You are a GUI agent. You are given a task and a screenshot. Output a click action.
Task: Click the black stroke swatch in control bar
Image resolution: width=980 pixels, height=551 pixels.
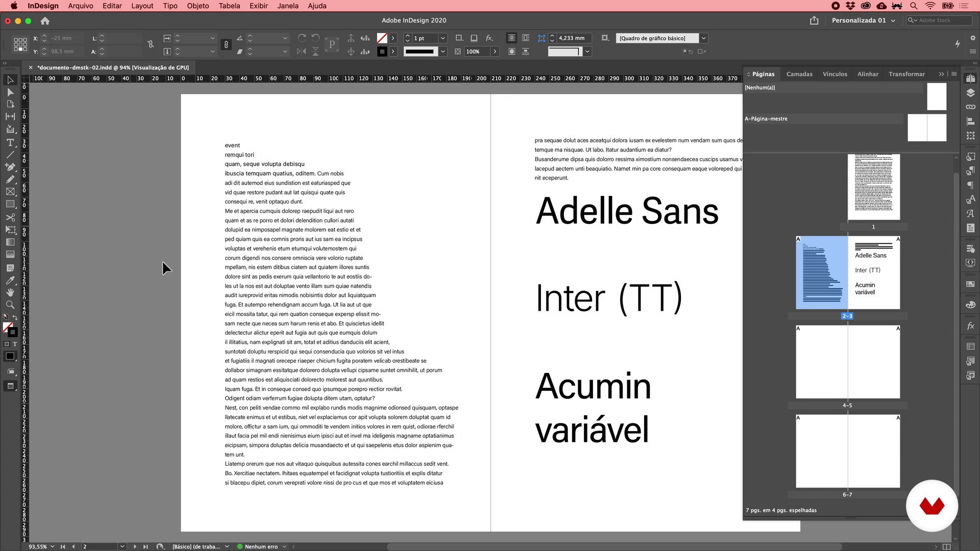[382, 52]
